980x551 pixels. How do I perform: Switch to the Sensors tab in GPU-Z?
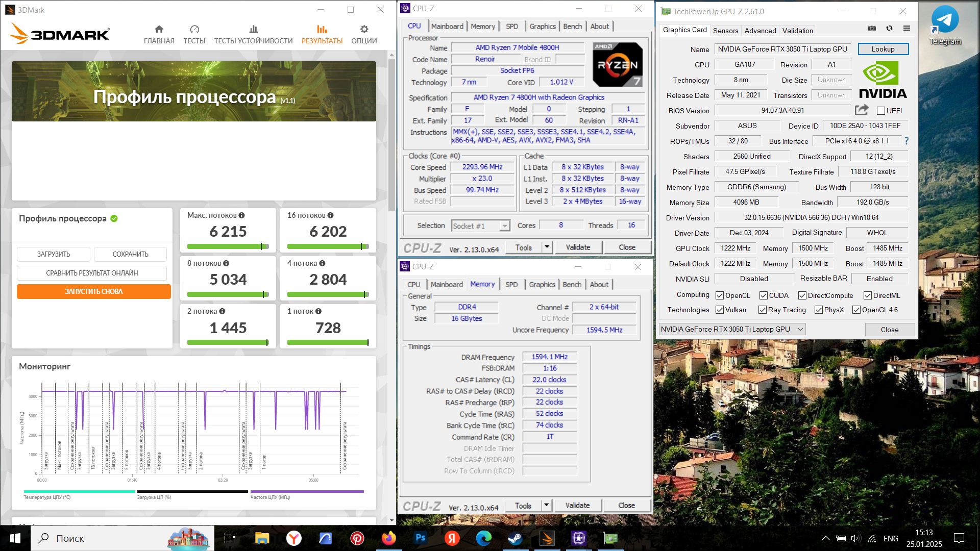[725, 31]
